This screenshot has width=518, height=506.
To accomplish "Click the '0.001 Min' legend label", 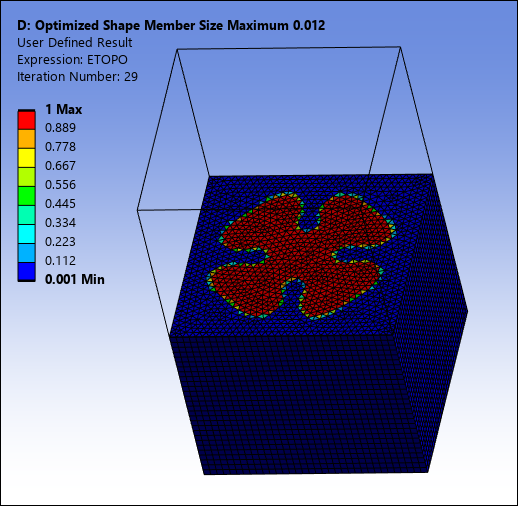I will pyautogui.click(x=75, y=279).
